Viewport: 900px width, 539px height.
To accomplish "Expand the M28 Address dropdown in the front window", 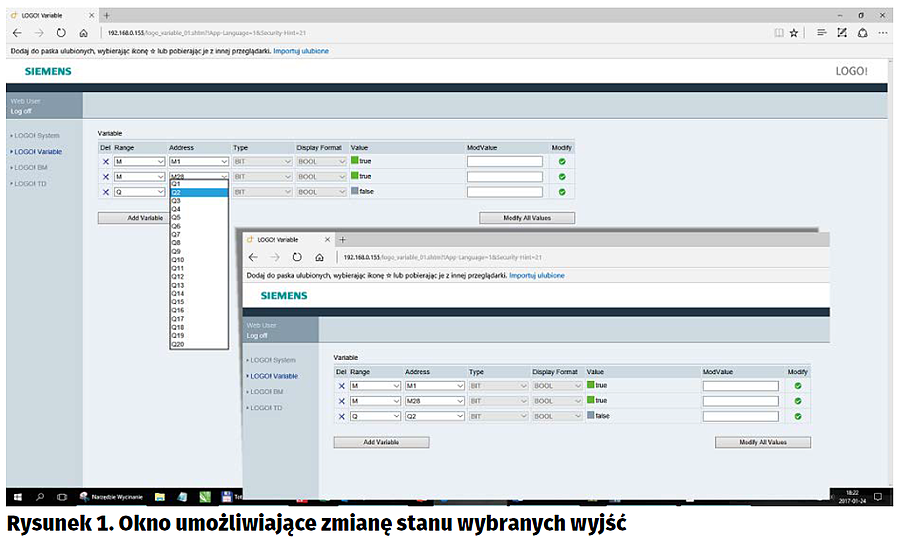I will [x=434, y=401].
